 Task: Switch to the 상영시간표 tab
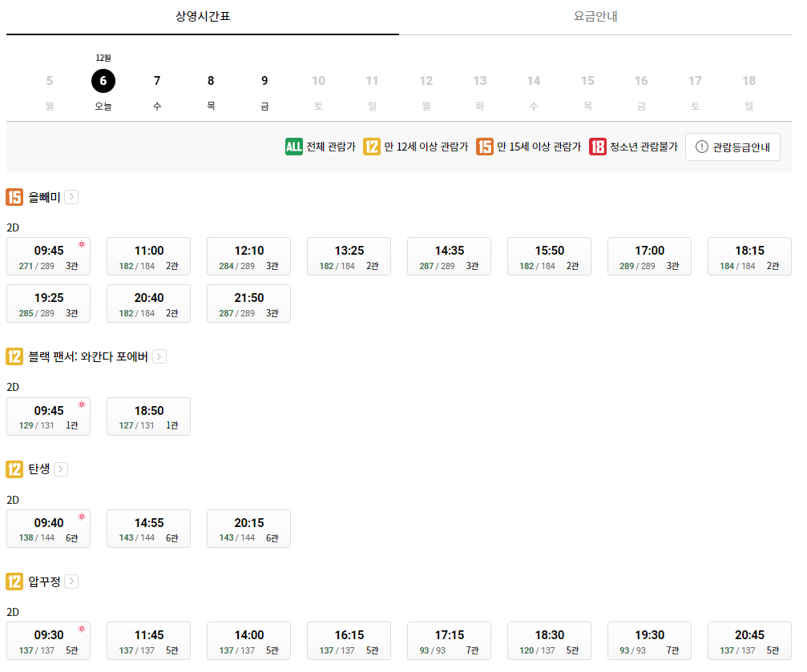click(203, 17)
